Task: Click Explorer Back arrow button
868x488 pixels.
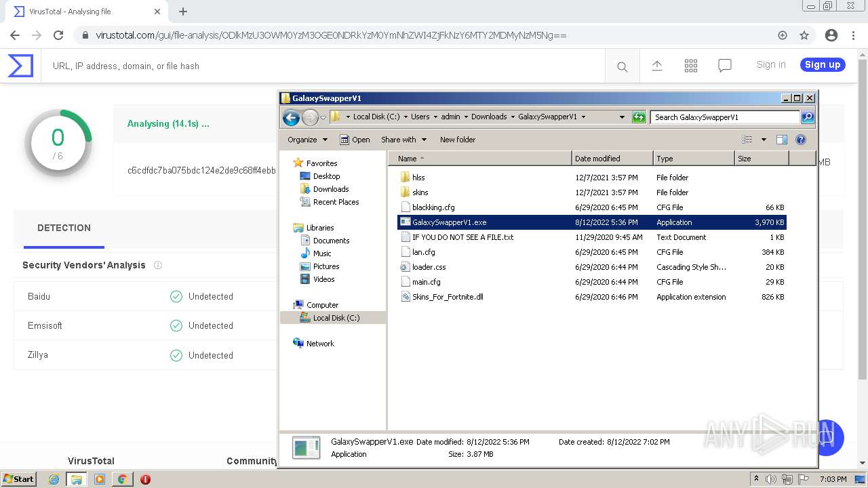Action: click(292, 117)
